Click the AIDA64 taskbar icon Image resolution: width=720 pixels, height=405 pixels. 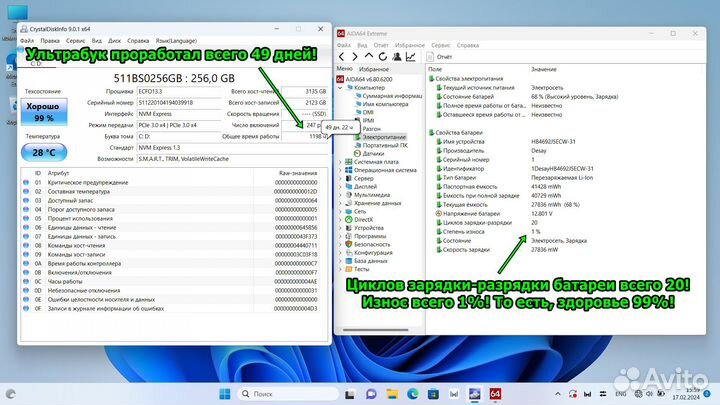tap(495, 394)
